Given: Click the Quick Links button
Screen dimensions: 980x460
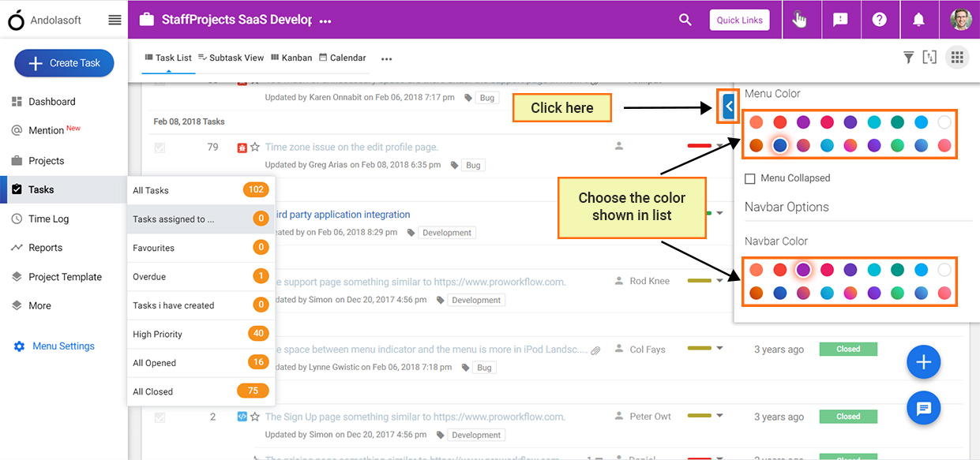Looking at the screenshot, I should (740, 20).
